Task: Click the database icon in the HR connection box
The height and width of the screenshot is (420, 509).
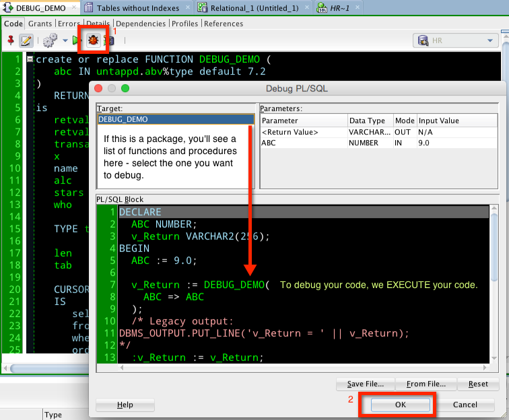Action: point(423,40)
